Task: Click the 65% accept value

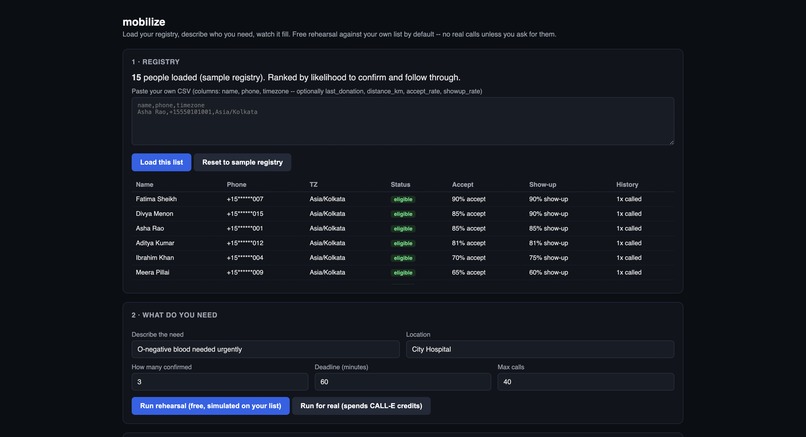Action: tap(468, 272)
